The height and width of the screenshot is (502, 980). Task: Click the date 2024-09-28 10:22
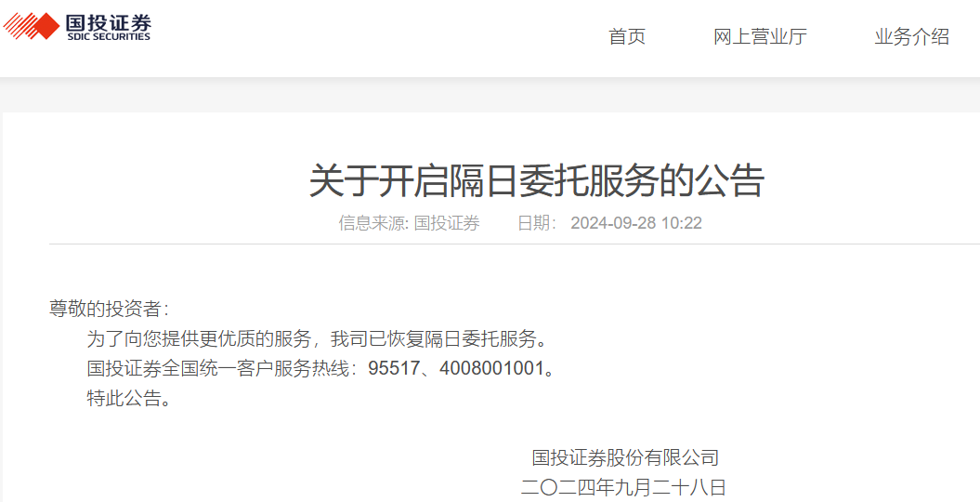click(x=636, y=223)
